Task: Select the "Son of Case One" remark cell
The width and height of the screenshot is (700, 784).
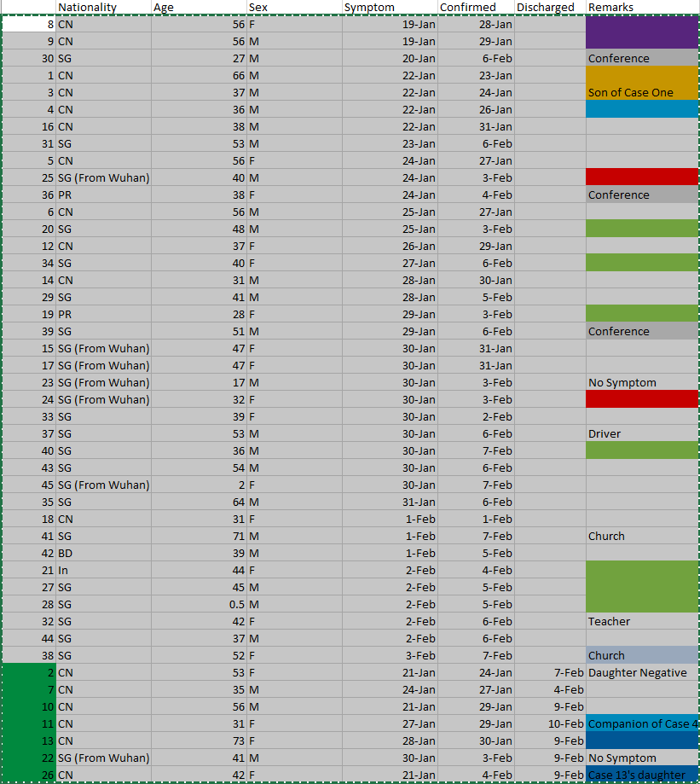Action: click(642, 92)
